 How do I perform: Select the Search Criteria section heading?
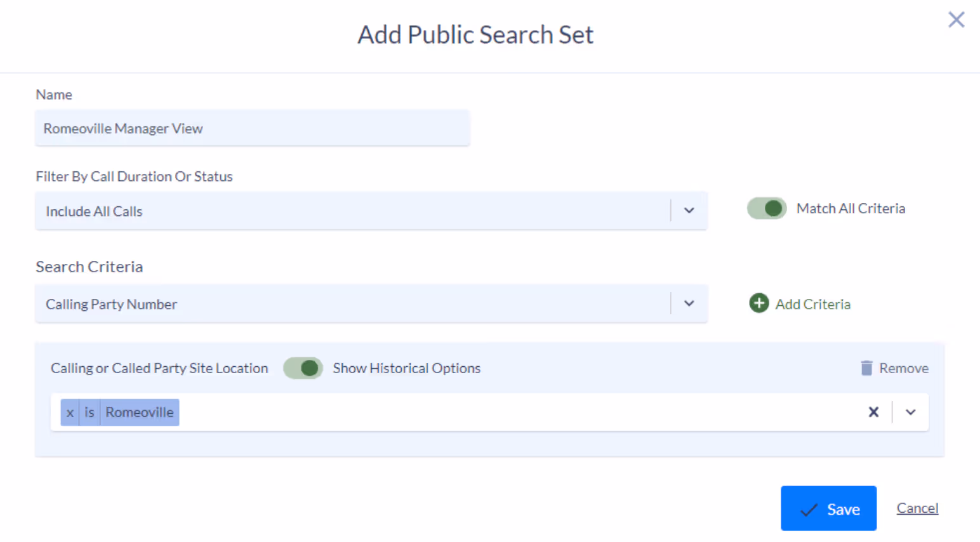(x=89, y=266)
